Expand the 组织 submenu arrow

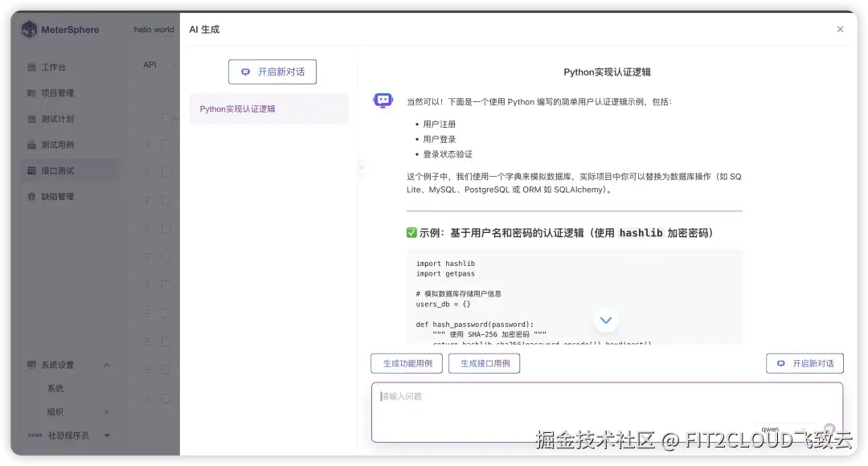click(x=106, y=411)
